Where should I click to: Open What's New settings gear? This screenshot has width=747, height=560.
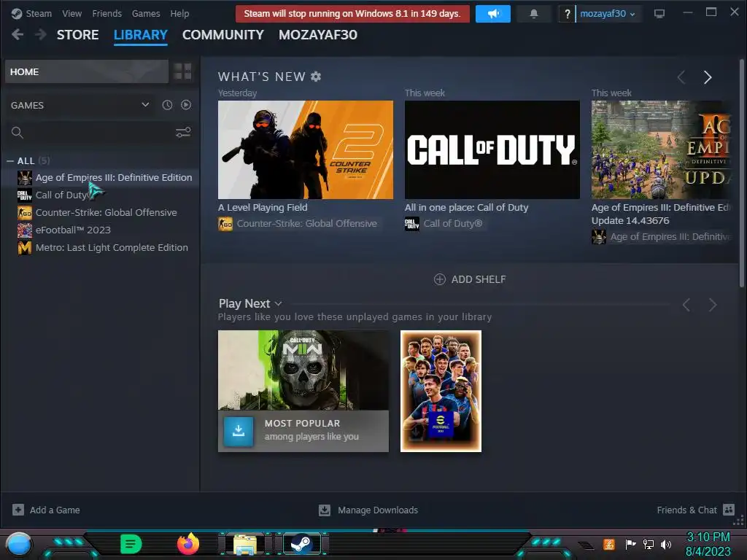click(316, 76)
